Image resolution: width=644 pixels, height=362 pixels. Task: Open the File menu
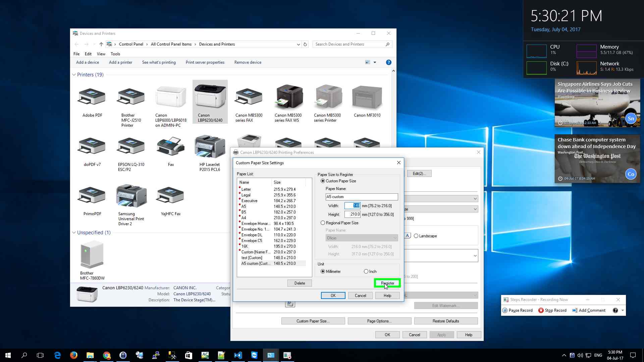point(76,54)
